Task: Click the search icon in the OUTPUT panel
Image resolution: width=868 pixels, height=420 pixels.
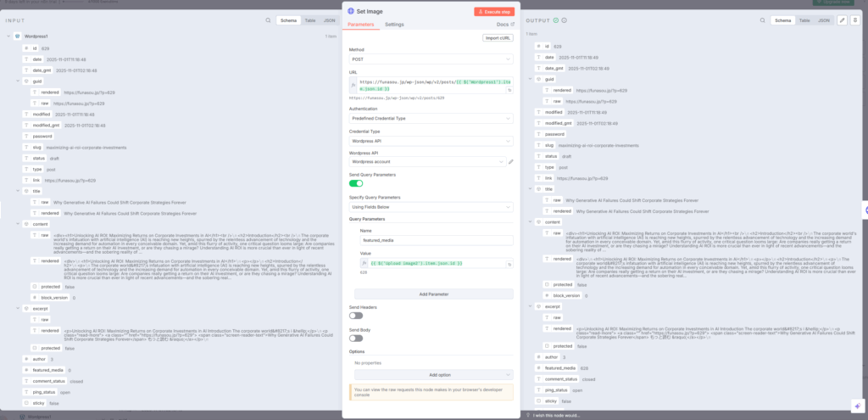Action: 762,19
